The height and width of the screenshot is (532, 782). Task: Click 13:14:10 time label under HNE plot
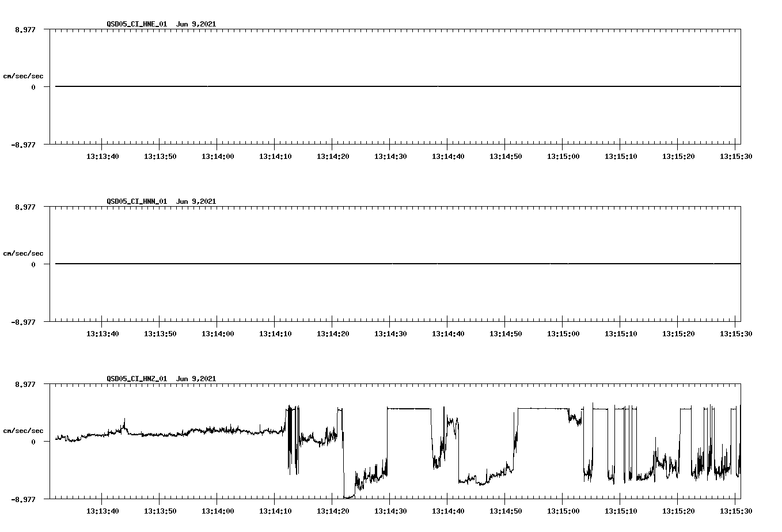click(x=275, y=157)
